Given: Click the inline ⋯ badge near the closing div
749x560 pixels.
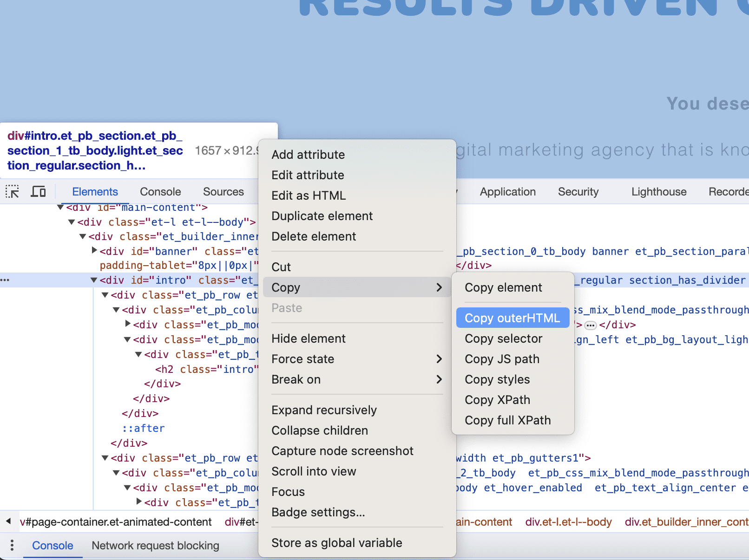Looking at the screenshot, I should [590, 325].
